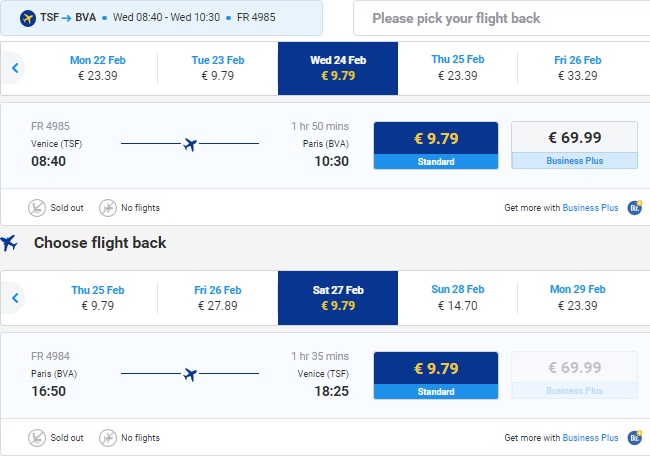
Task: Click the outbound No flights plane icon
Action: click(x=107, y=208)
